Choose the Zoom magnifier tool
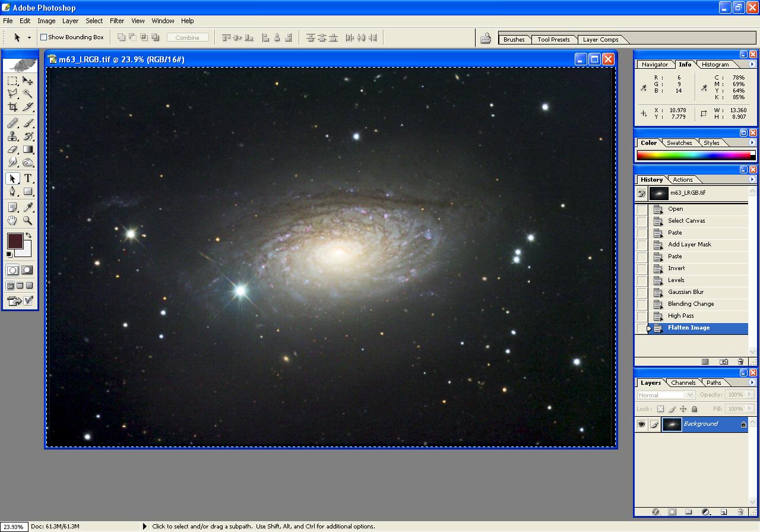 coord(28,220)
